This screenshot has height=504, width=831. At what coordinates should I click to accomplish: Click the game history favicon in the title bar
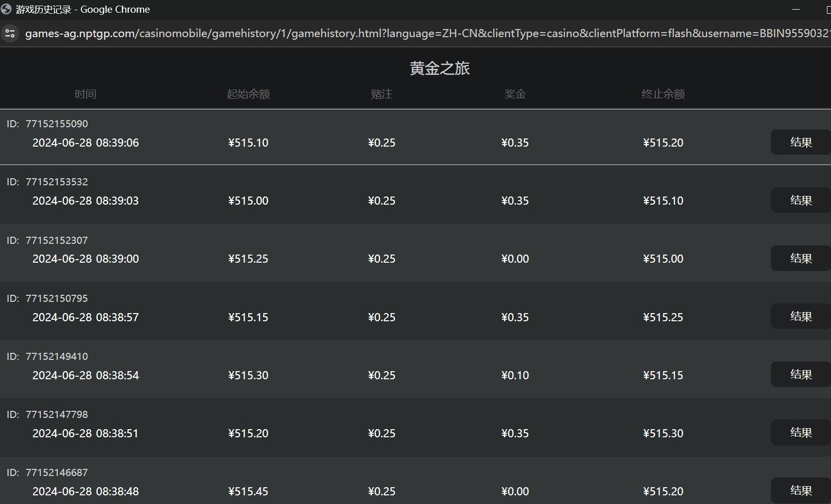[7, 9]
